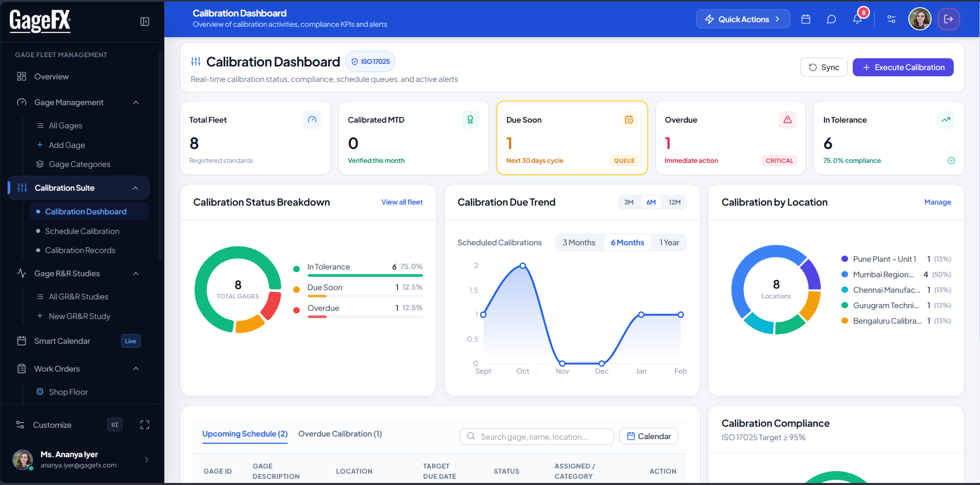Select the 3M trend range
This screenshot has height=485, width=980.
point(629,203)
